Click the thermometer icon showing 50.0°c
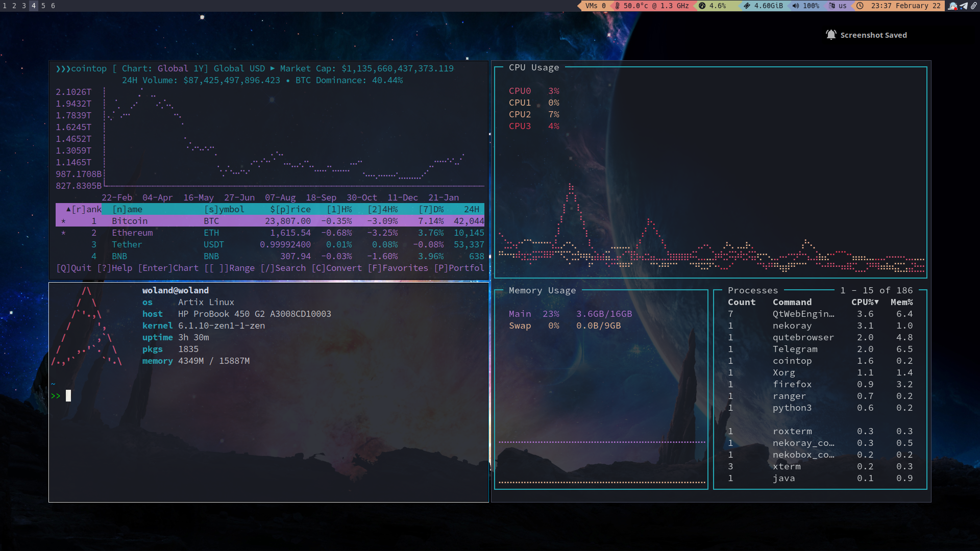Image resolution: width=980 pixels, height=551 pixels. pos(618,6)
